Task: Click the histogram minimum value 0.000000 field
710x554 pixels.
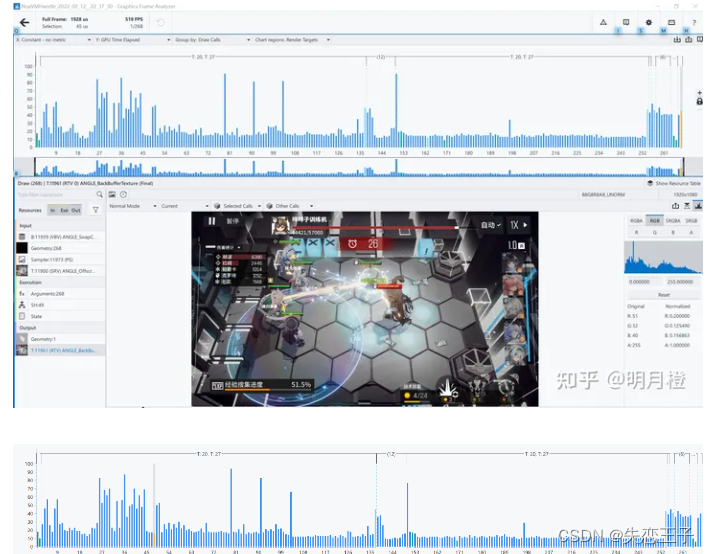Action: 643,282
